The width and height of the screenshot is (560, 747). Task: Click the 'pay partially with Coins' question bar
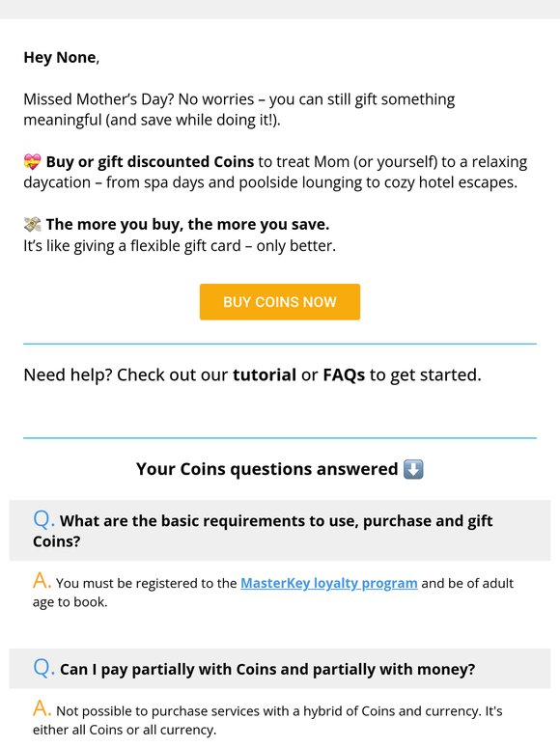click(280, 669)
